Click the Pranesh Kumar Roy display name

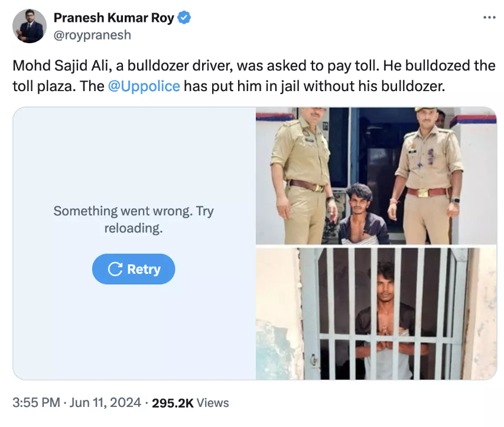click(113, 18)
